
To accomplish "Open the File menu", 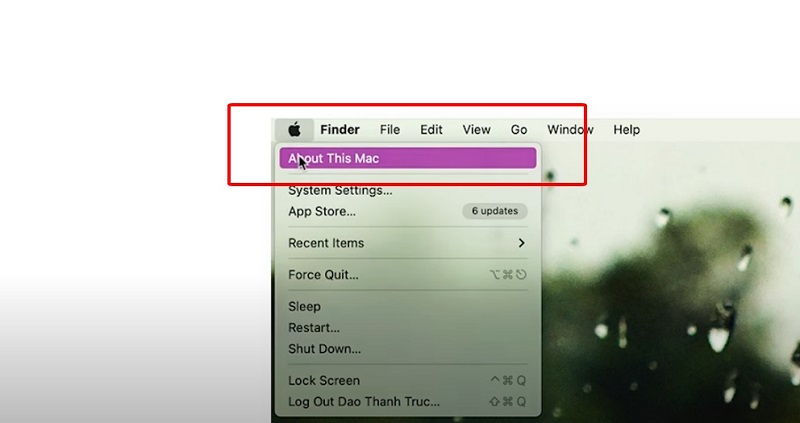I will point(390,130).
